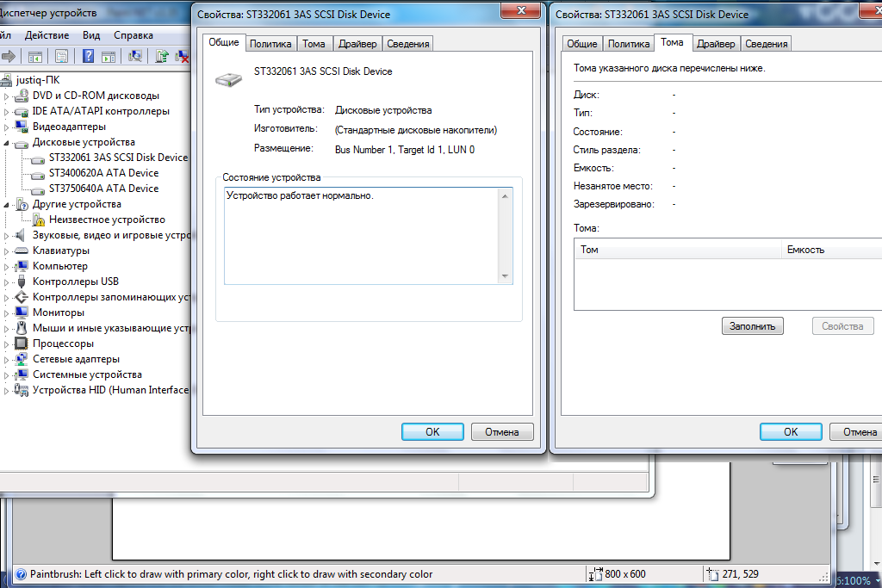Expand Видеоадаптеры node arrow
This screenshot has width=882, height=588.
point(7,127)
